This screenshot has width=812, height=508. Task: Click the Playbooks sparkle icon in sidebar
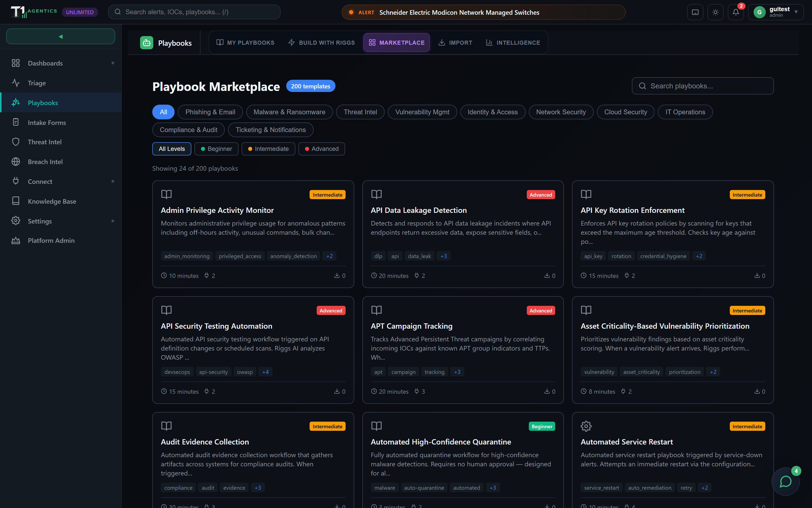16,102
